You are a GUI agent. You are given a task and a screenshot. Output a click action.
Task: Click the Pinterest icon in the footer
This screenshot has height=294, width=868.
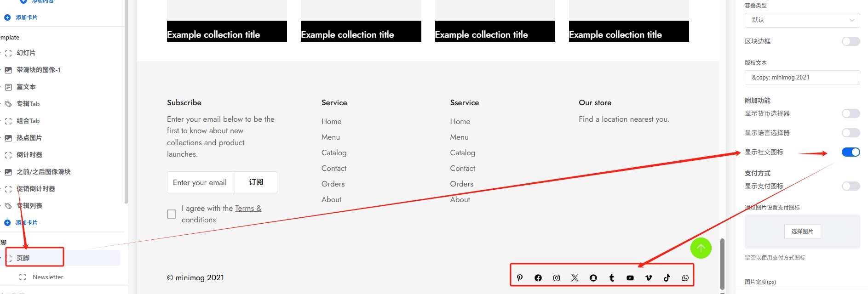(520, 278)
